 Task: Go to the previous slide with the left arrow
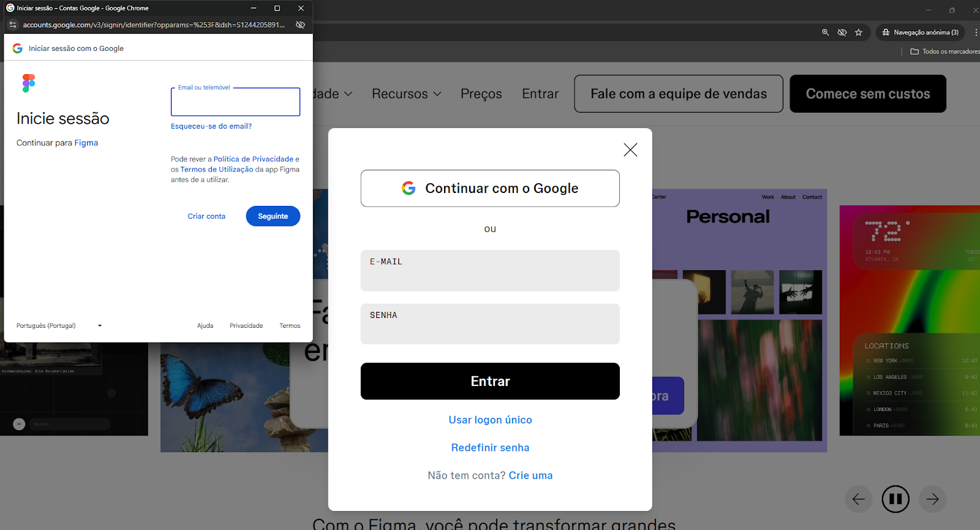859,499
